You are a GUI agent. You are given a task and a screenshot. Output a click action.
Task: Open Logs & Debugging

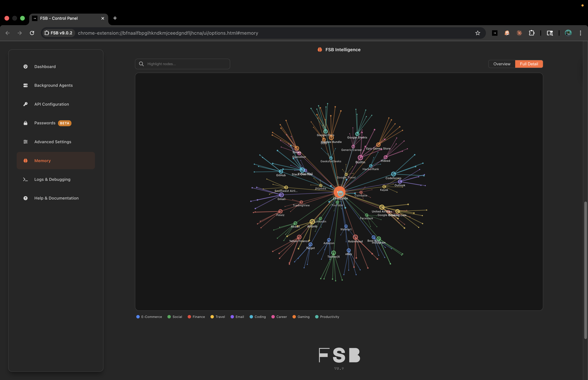tap(56, 179)
